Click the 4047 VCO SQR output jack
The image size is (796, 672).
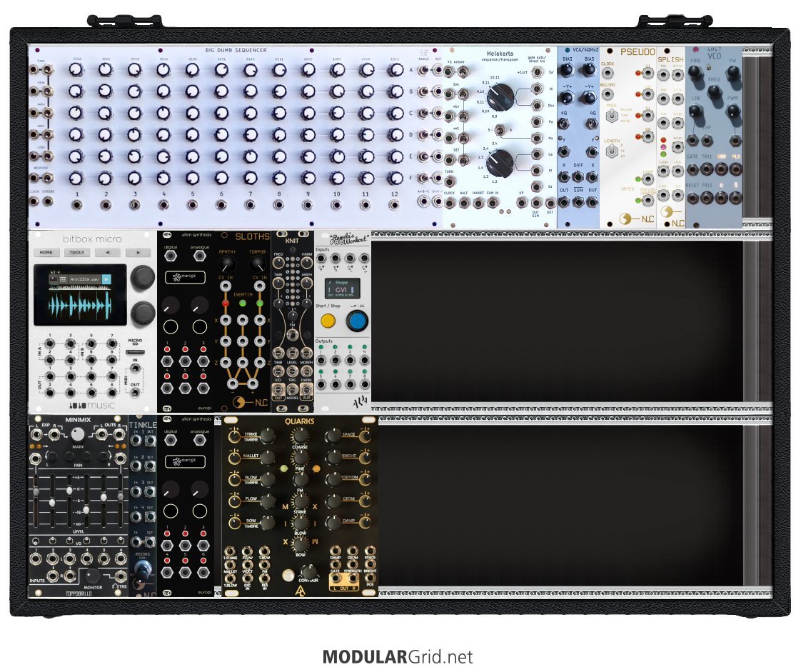pos(721,169)
